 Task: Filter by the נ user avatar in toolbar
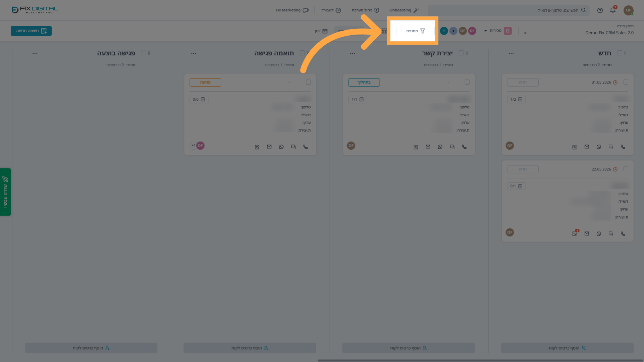tap(453, 31)
